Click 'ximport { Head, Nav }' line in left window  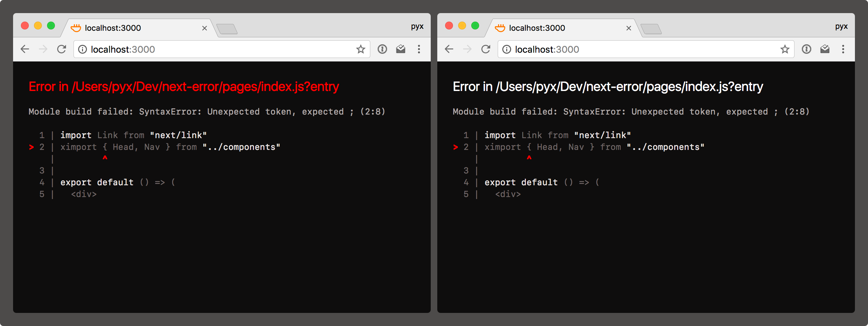coord(170,147)
